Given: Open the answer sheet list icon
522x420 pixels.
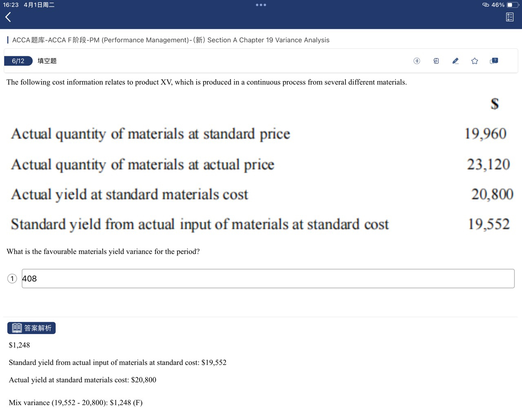Looking at the screenshot, I should pyautogui.click(x=510, y=17).
